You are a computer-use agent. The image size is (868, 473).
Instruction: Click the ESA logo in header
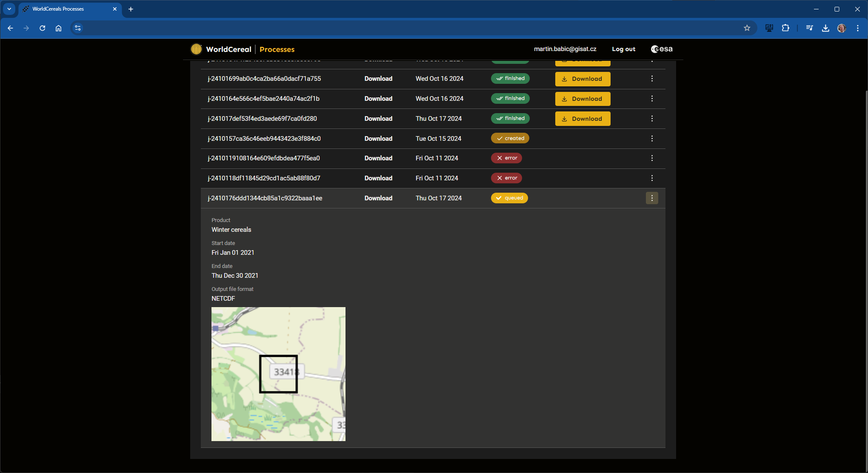point(662,49)
